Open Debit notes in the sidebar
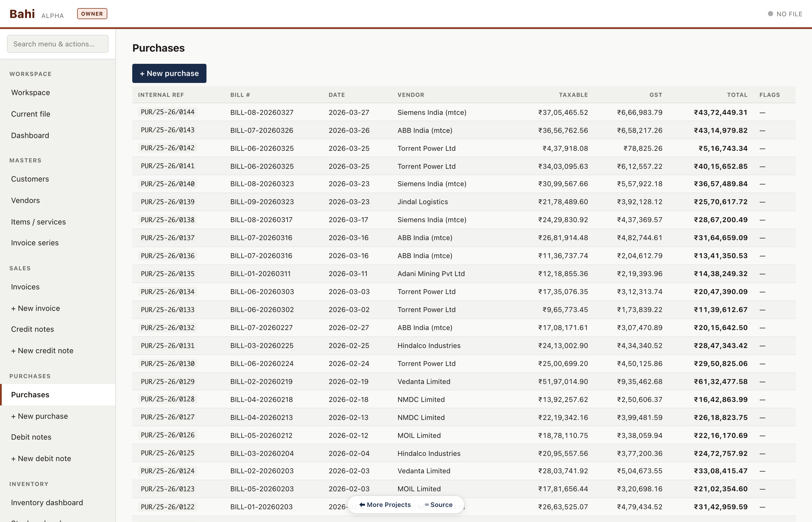Viewport: 812px width, 522px height. pos(31,437)
